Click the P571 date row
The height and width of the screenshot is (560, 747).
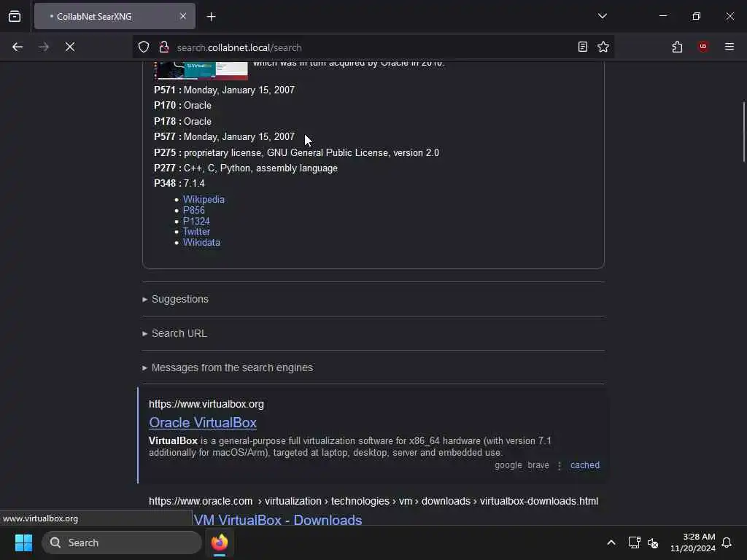(224, 90)
